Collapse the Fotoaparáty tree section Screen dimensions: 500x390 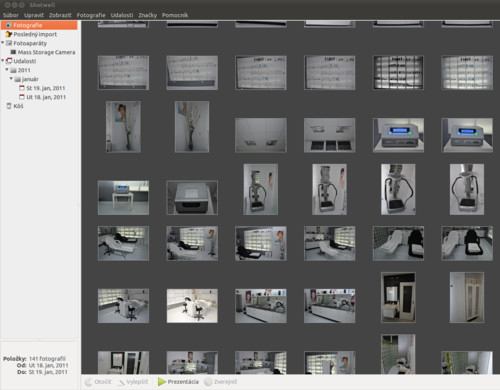tap(3, 43)
